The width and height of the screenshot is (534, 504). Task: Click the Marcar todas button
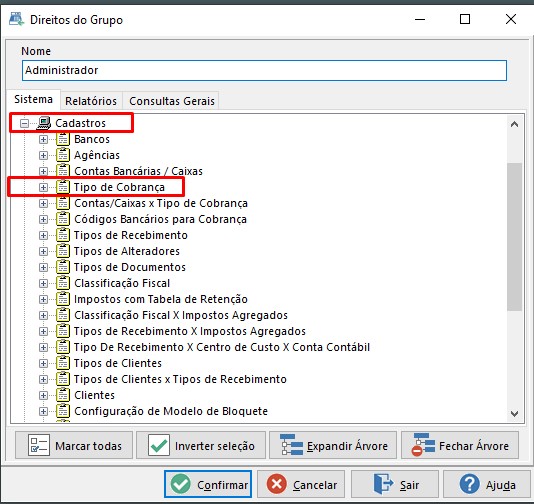click(74, 445)
